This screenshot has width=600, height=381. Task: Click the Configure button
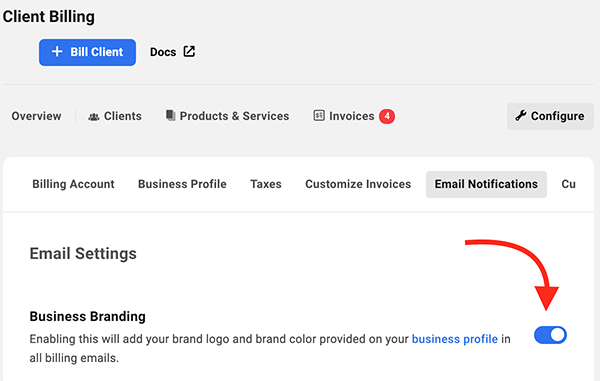550,116
